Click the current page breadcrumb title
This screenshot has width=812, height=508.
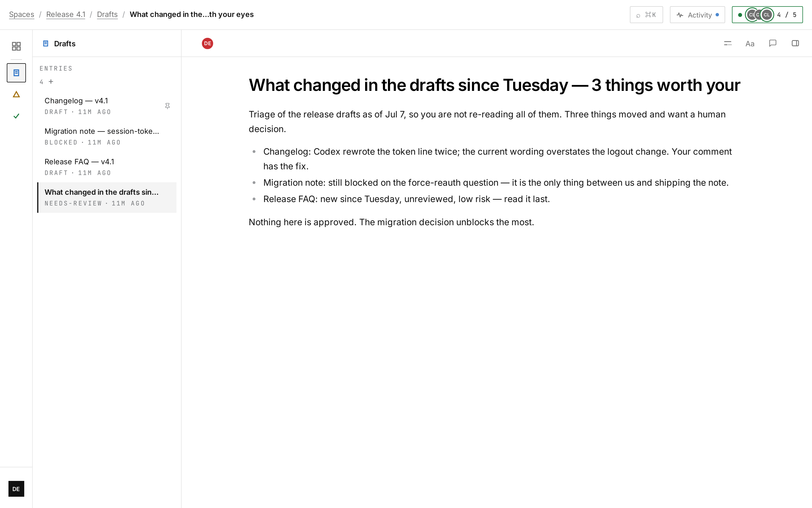click(192, 14)
